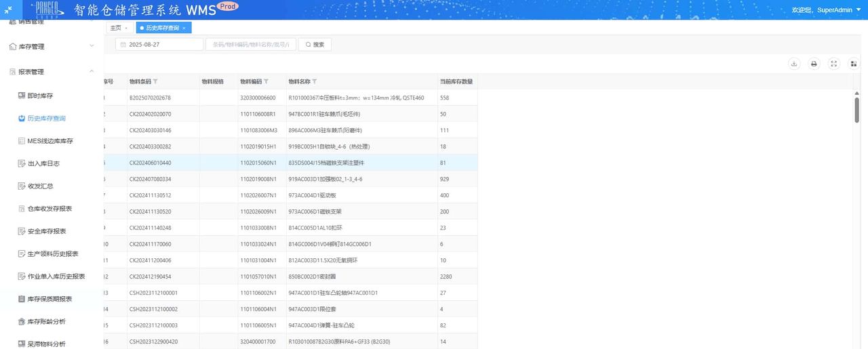Screen dimensions: 868x349
Task: Open the column settings grid icon
Action: (x=854, y=64)
